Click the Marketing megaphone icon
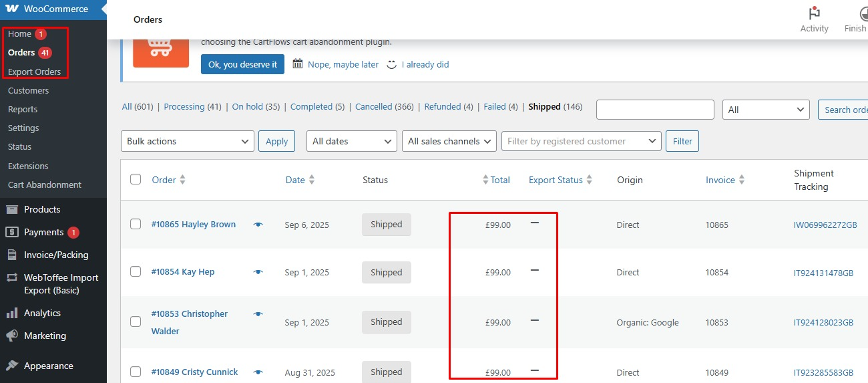 pyautogui.click(x=12, y=336)
